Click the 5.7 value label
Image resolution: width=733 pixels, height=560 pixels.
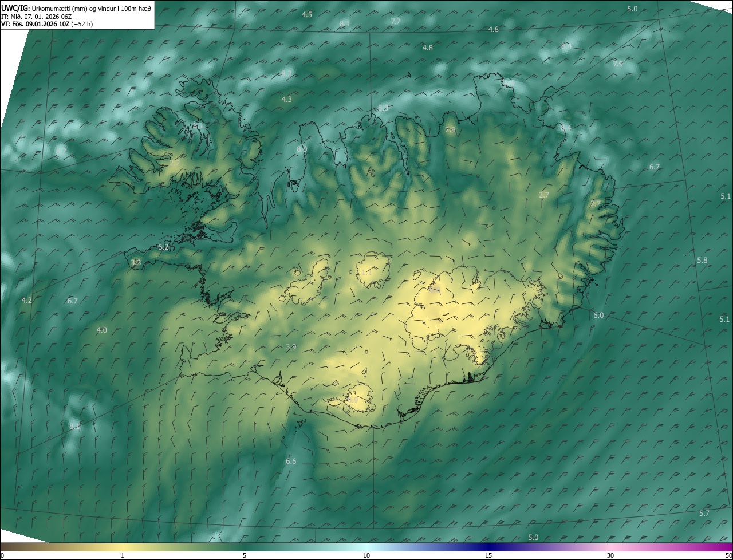point(704,513)
